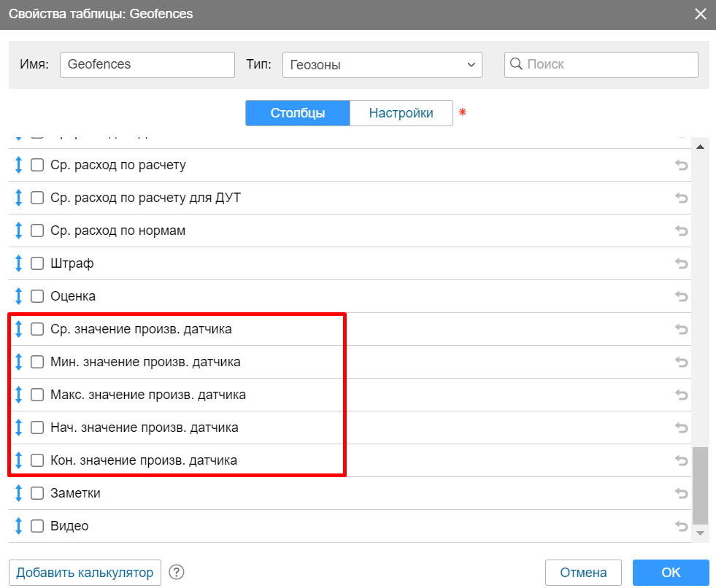Click the help question mark icon

(176, 573)
